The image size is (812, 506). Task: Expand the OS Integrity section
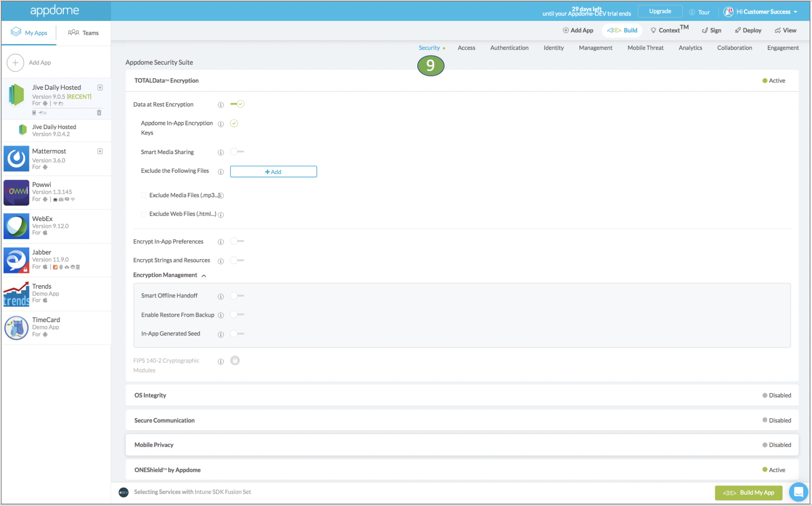pos(462,395)
